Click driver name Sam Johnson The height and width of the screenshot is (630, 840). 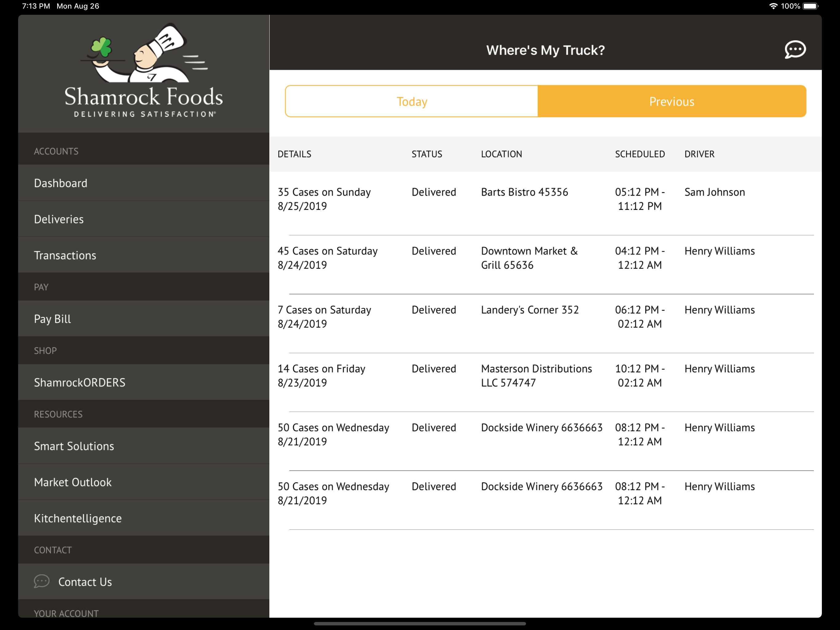[715, 192]
